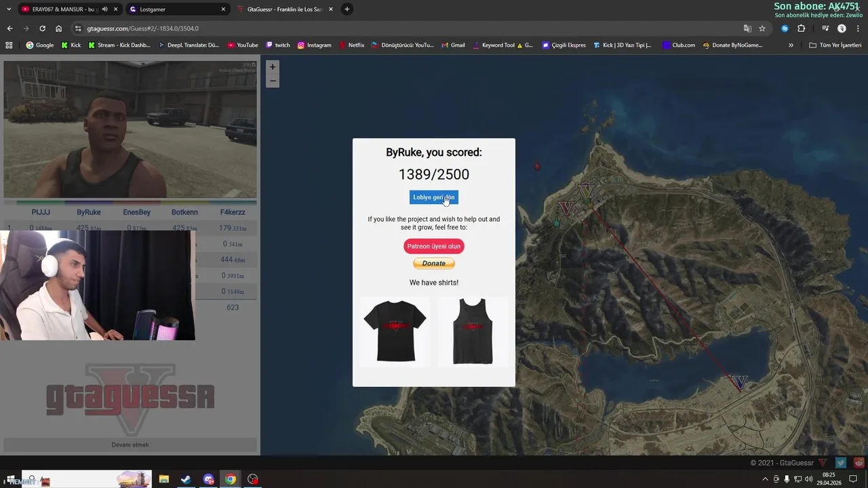Open the Chrome extensions puzzle icon

pyautogui.click(x=801, y=28)
